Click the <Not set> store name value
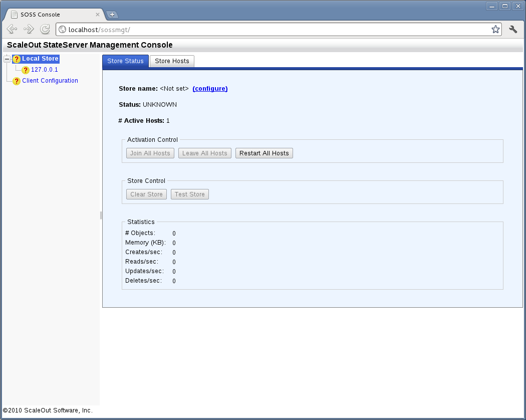This screenshot has height=420, width=526. tap(174, 89)
